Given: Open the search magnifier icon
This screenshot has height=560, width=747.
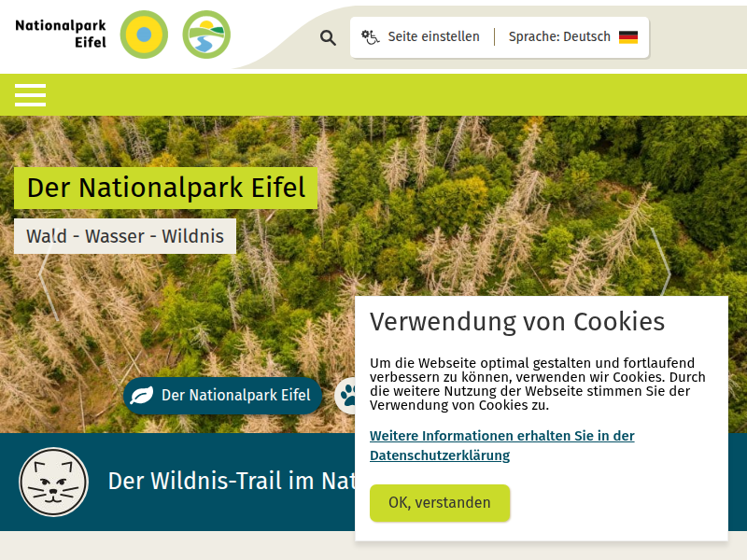Looking at the screenshot, I should [327, 37].
